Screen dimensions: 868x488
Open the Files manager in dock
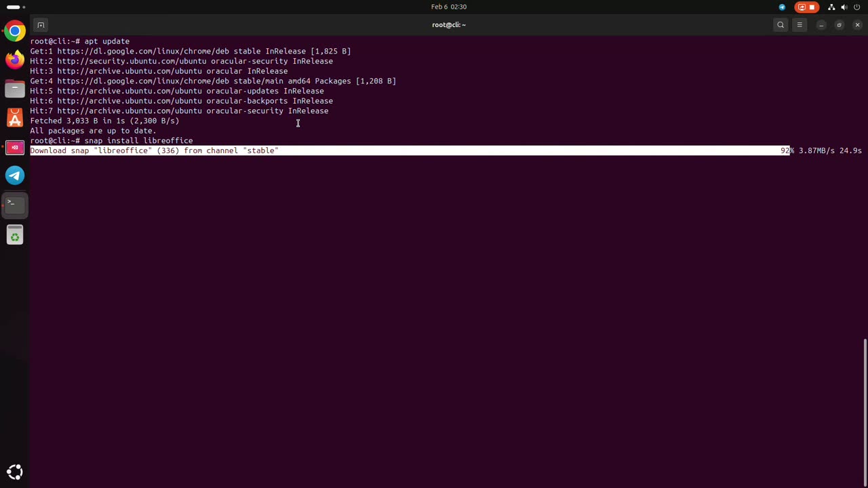click(15, 89)
